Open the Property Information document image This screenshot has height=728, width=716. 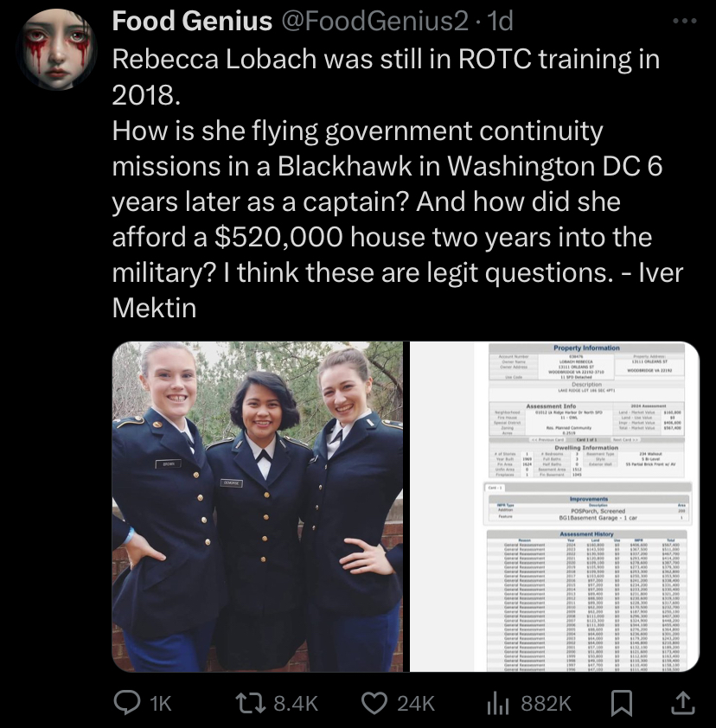click(554, 507)
